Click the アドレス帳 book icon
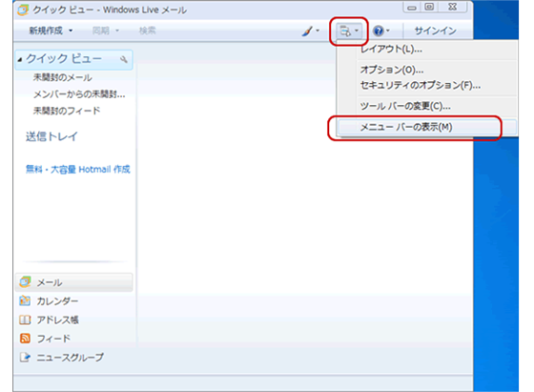This screenshot has width=534, height=392. pyautogui.click(x=25, y=320)
